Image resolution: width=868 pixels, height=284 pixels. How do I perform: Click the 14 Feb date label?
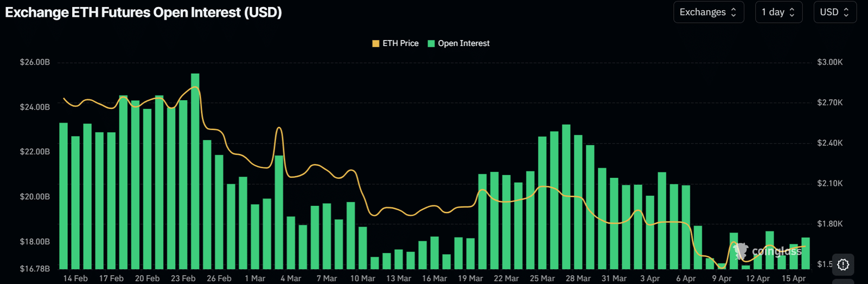(75, 278)
